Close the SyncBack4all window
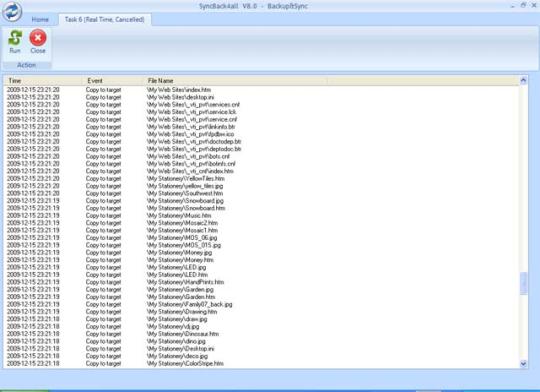 [534, 6]
